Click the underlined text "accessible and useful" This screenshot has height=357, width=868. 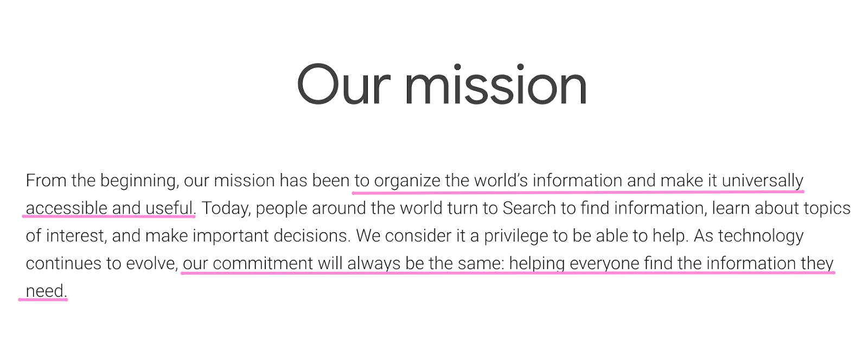pos(109,208)
